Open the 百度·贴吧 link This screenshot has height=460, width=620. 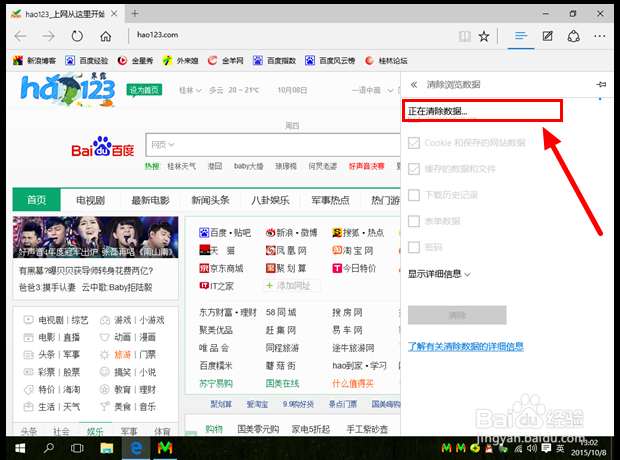click(225, 233)
